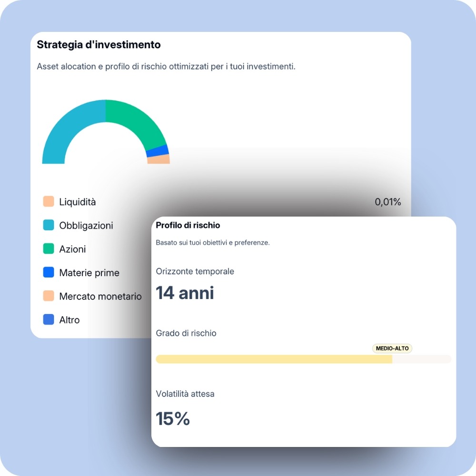
Task: Click the Obbligazioni cyan color swatch
Action: click(49, 225)
